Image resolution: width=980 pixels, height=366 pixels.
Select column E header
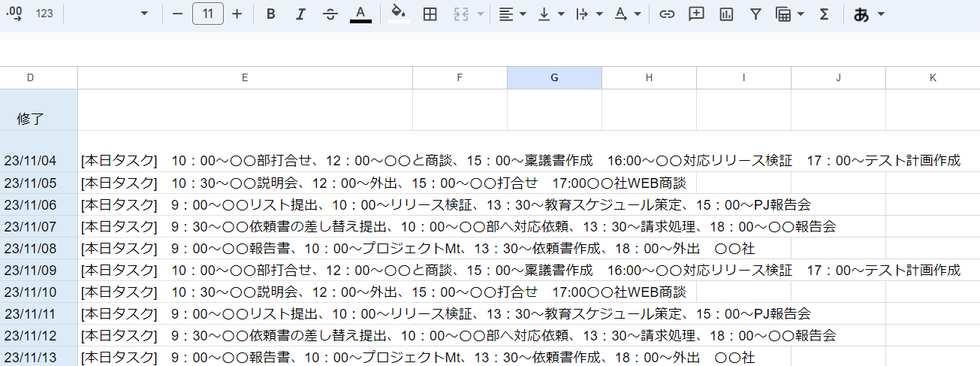(245, 77)
